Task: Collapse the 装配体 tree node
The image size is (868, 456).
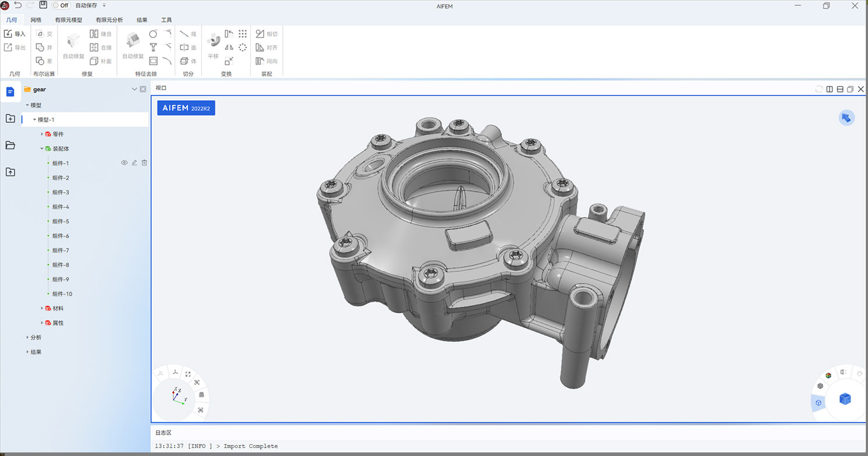Action: pyautogui.click(x=42, y=149)
